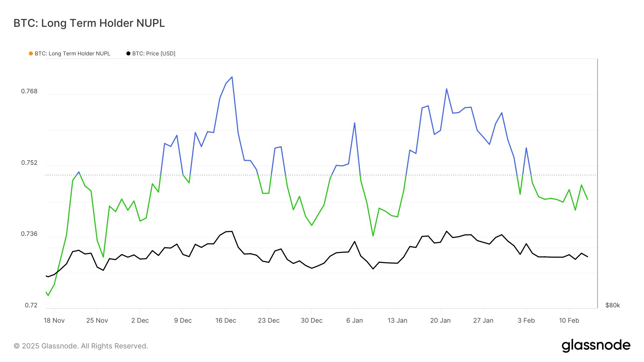Click the 0.736 y-axis value

29,234
